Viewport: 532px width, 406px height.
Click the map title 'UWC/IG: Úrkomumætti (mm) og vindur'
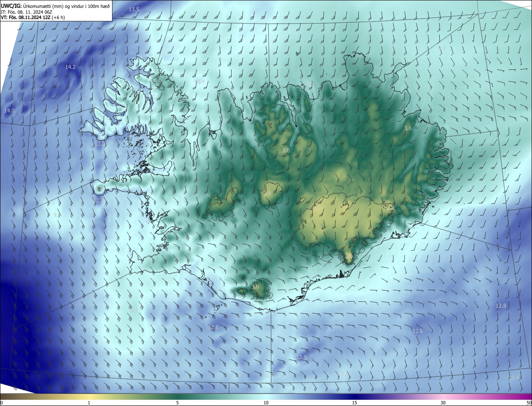[55, 6]
